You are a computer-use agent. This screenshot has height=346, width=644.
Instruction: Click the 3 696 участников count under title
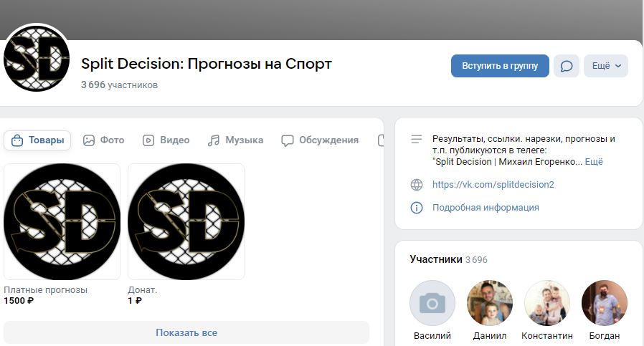(x=120, y=85)
